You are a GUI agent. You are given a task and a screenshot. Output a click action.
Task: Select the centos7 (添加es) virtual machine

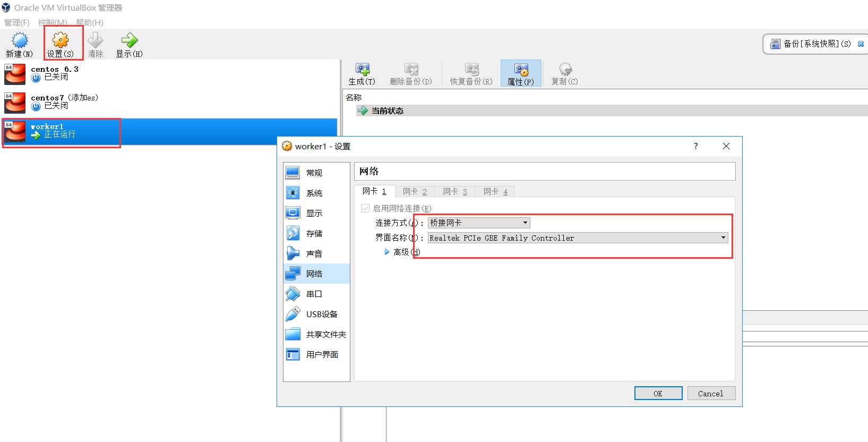pos(170,102)
